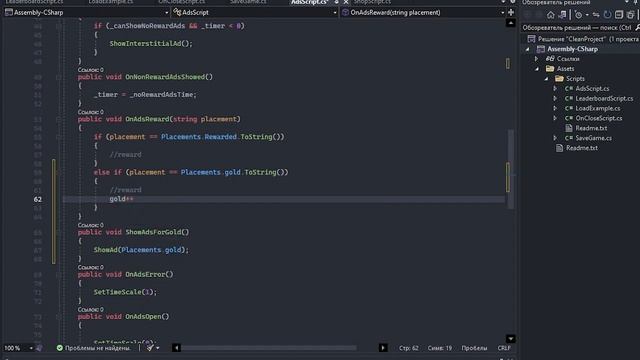Click the green no-problems check icon
The height and width of the screenshot is (360, 640).
[60, 348]
